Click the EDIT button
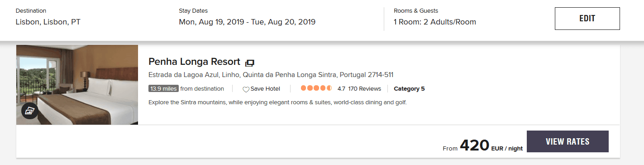The image size is (644, 165). coord(587,19)
